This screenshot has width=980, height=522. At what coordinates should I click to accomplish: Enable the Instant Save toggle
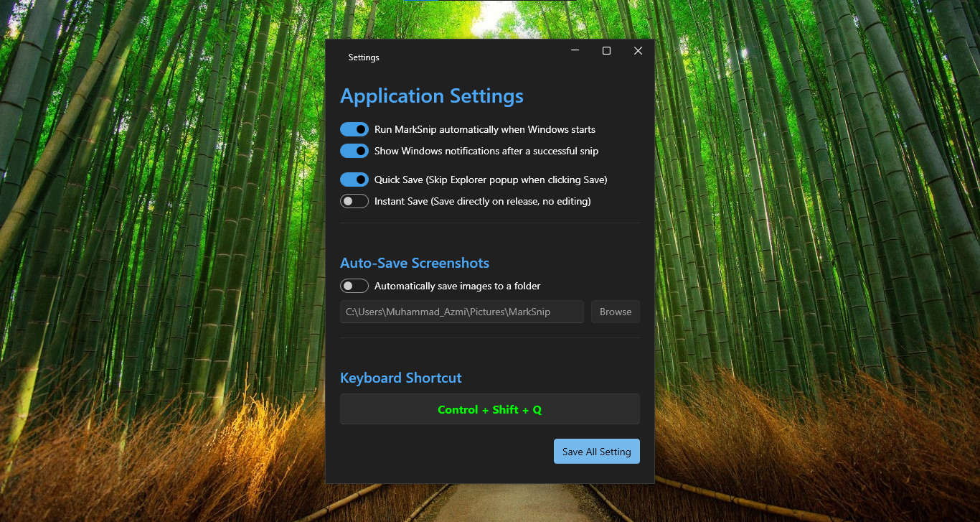click(x=354, y=201)
